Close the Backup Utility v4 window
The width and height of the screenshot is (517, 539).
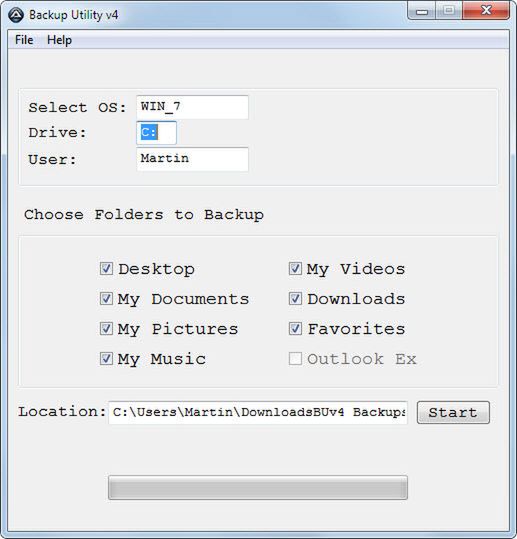pos(486,11)
